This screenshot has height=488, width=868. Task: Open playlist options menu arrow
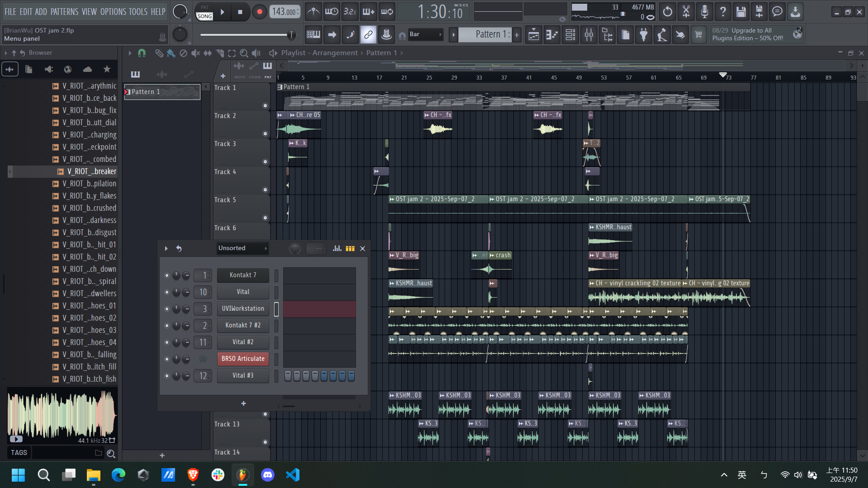(130, 53)
